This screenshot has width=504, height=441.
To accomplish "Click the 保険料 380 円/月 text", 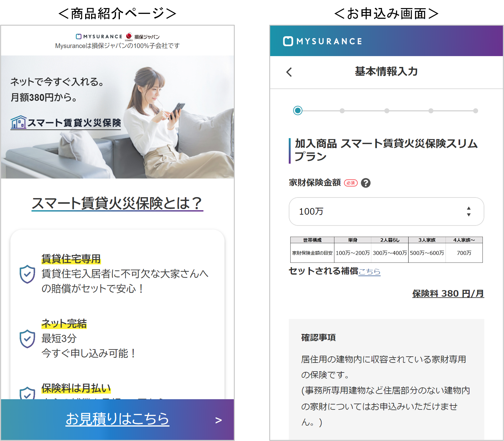I will tap(448, 294).
